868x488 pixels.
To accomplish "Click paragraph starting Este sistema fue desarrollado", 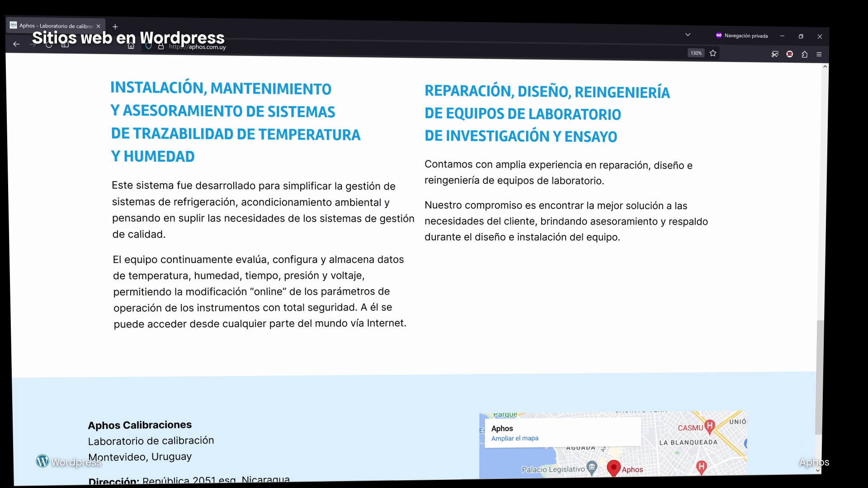I will coord(263,210).
